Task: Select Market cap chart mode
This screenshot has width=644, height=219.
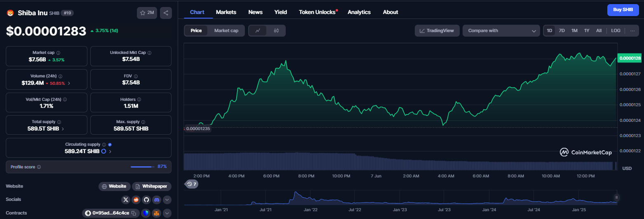Action: click(x=226, y=30)
